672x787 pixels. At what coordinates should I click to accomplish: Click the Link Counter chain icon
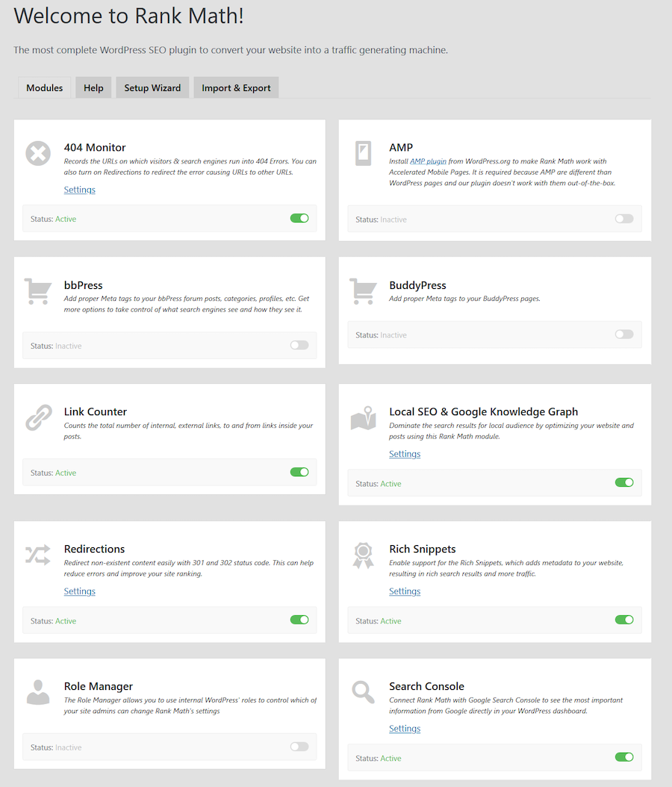(x=39, y=417)
